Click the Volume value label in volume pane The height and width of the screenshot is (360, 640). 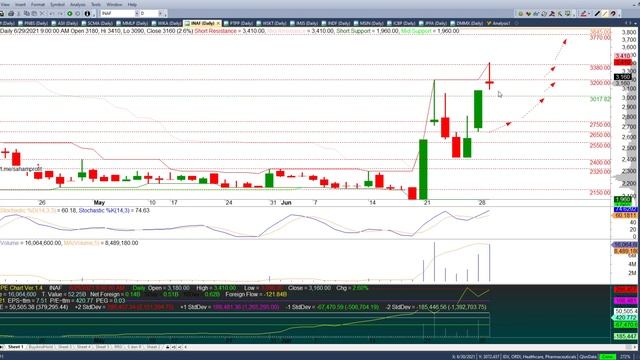tap(31, 243)
